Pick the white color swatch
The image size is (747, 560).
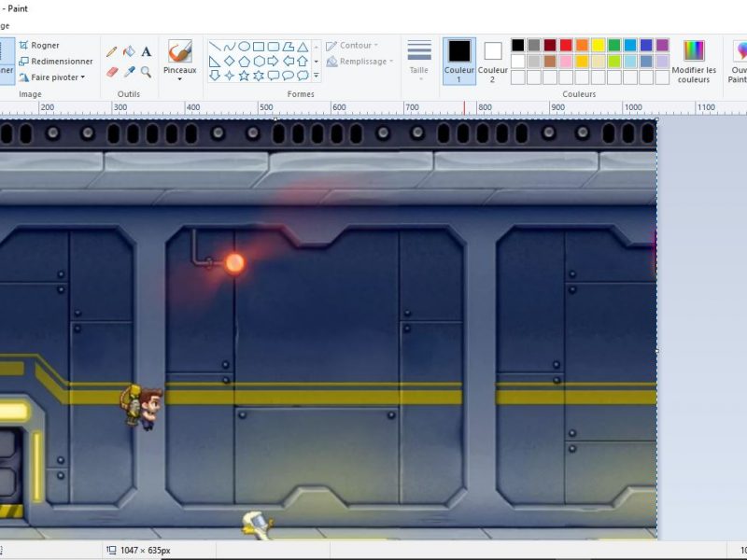(518, 62)
